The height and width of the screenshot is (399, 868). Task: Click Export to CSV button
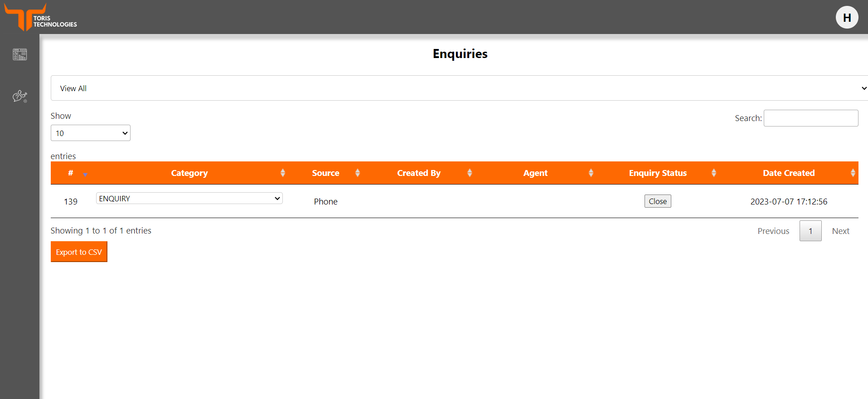click(79, 252)
